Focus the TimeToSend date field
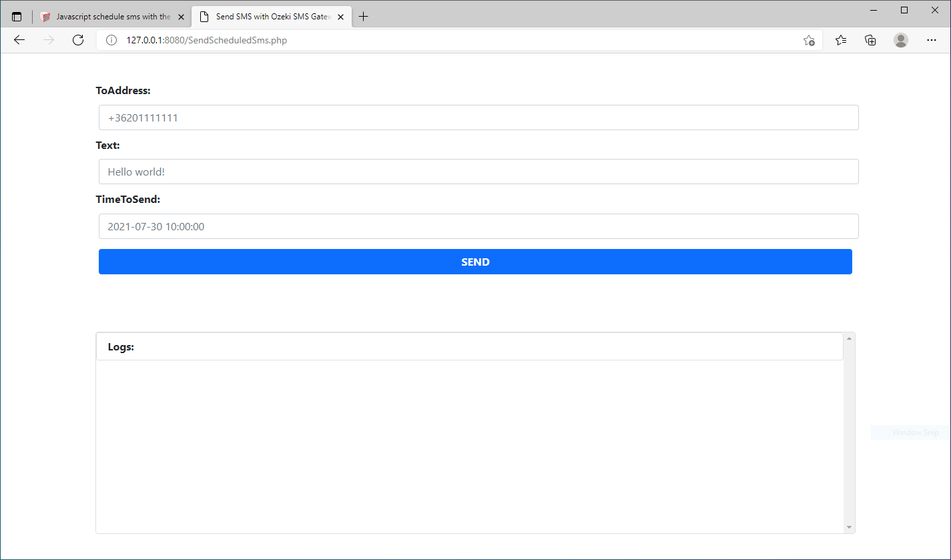Viewport: 951px width, 560px height. (x=479, y=226)
